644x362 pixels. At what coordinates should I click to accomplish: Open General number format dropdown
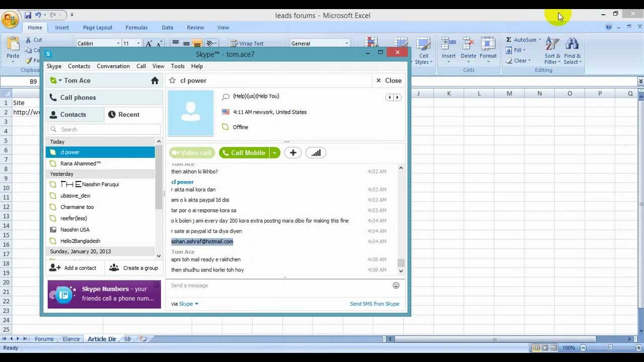pos(347,44)
